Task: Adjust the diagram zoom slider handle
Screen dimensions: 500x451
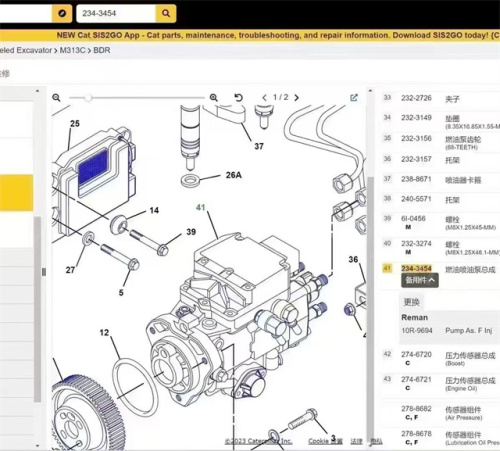Action: [88, 98]
